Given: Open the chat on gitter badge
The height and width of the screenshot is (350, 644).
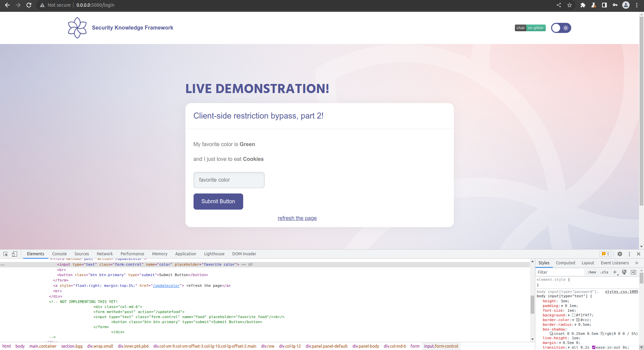Looking at the screenshot, I should click(x=530, y=28).
